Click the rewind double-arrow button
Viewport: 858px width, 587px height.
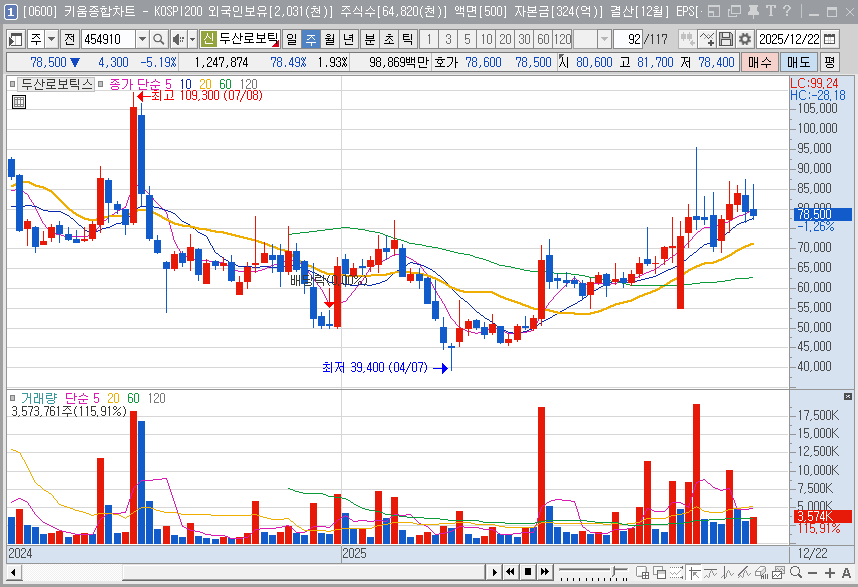pyautogui.click(x=511, y=572)
